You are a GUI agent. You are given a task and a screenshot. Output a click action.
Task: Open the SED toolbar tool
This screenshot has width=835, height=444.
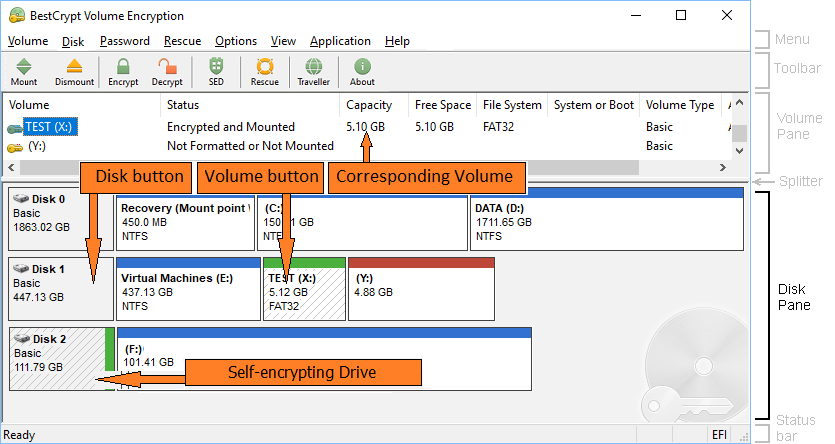(216, 72)
